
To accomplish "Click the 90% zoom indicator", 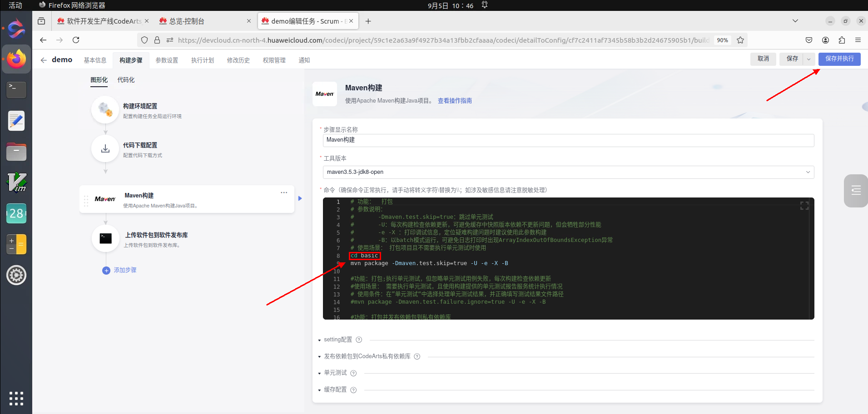I will tap(722, 40).
